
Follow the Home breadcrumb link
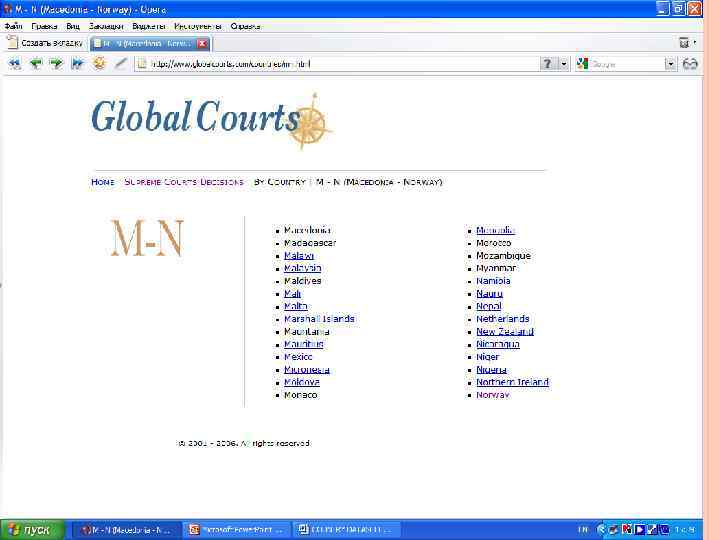102,182
